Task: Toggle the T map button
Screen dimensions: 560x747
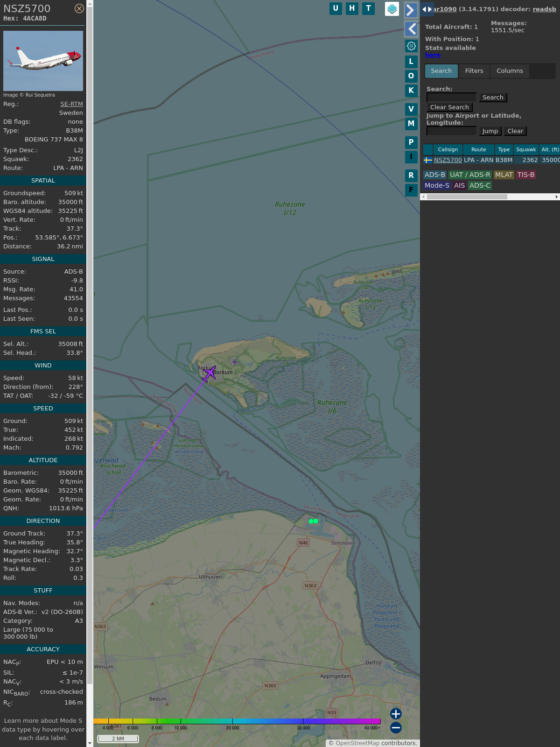Action: [x=368, y=8]
